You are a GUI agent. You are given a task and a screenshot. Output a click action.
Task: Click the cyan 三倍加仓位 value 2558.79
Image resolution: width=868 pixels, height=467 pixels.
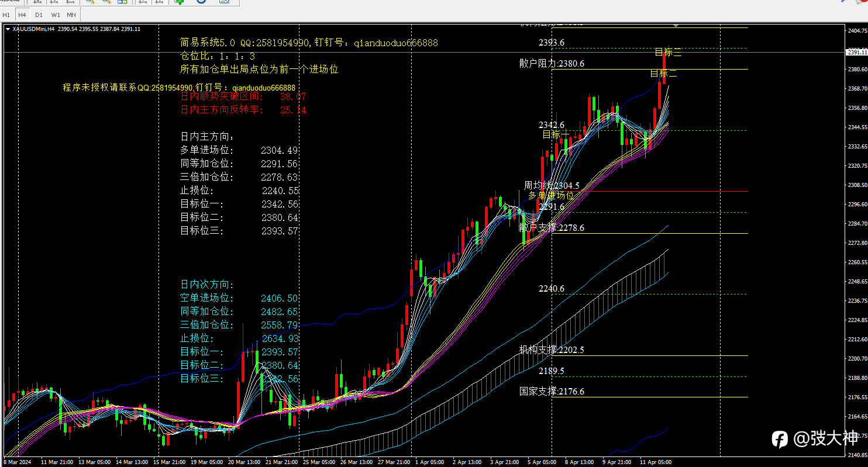(280, 325)
